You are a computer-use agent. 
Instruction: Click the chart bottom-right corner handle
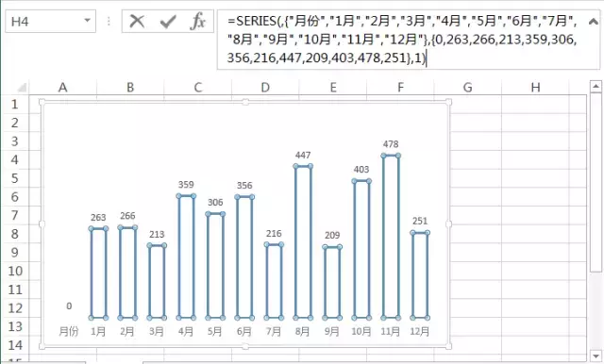pyautogui.click(x=449, y=347)
